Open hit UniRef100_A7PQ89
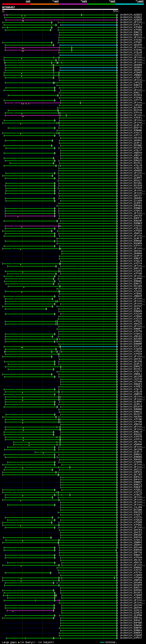Image resolution: width=146 pixels, height=644 pixels. point(131,27)
